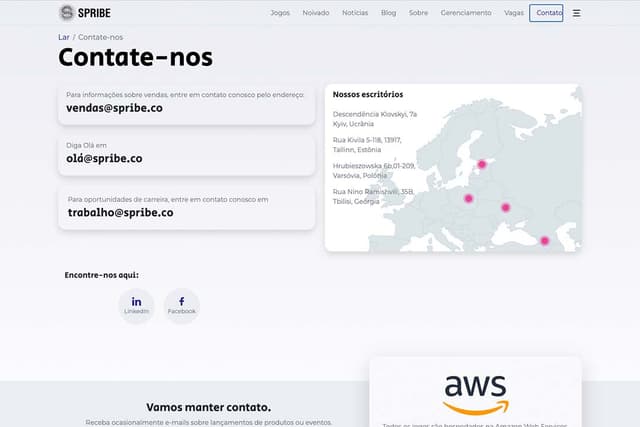Click the trabalho@spribe.co email address

point(120,213)
